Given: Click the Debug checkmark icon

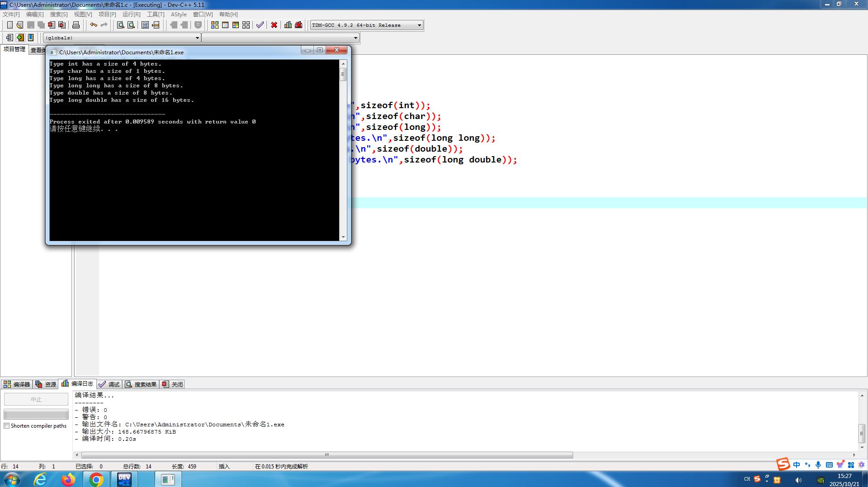Looking at the screenshot, I should tap(260, 25).
